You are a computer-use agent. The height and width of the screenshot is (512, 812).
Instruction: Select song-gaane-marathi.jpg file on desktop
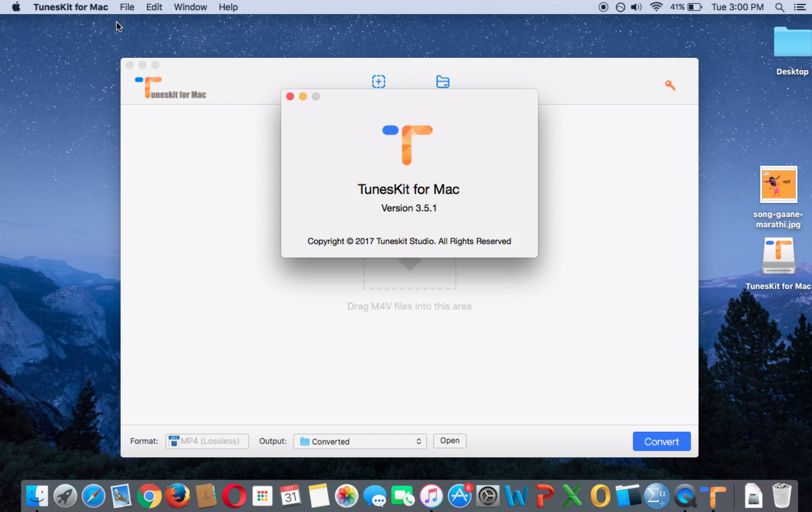coord(778,197)
